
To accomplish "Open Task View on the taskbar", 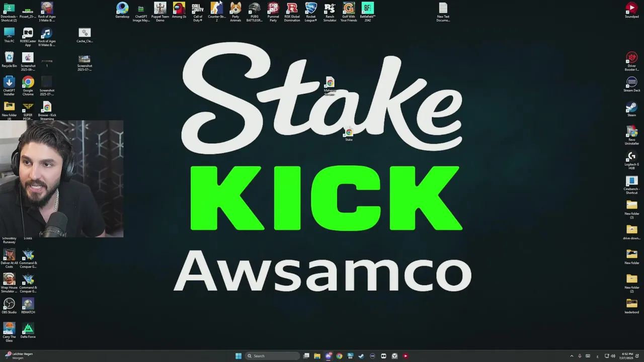I will 306,356.
